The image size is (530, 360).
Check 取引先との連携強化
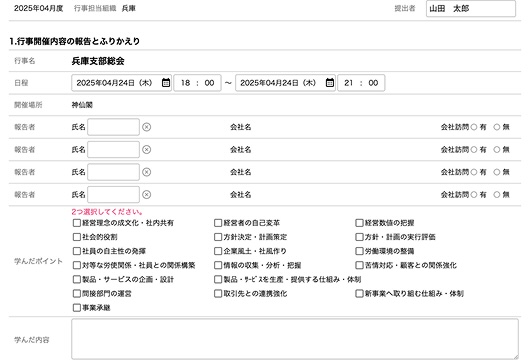[x=218, y=294]
